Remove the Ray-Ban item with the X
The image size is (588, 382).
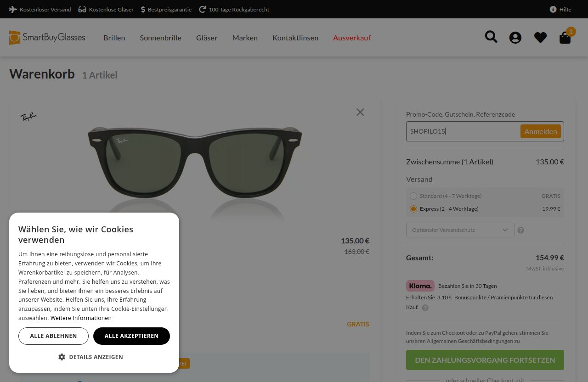click(360, 112)
